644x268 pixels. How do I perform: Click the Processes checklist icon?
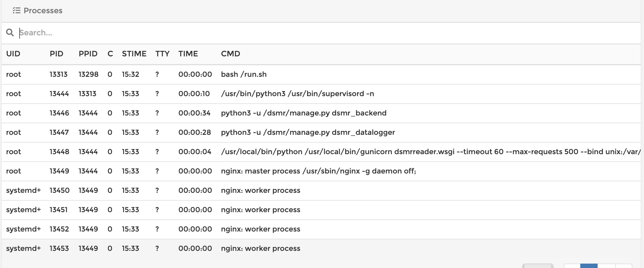point(17,10)
